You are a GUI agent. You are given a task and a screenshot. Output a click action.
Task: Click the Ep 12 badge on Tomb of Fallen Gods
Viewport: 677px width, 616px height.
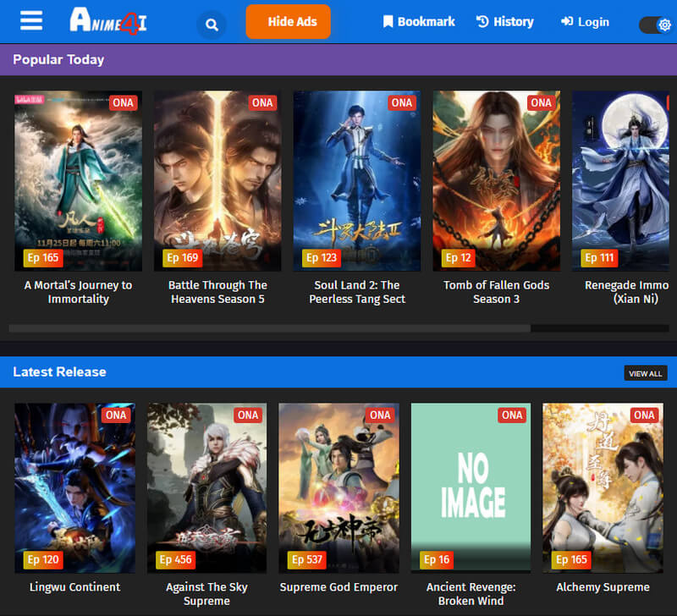(459, 258)
